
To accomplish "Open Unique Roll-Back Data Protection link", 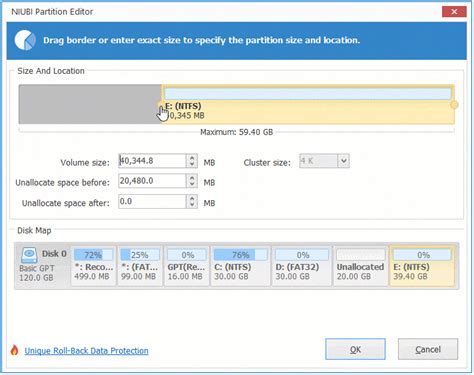I will 86,351.
